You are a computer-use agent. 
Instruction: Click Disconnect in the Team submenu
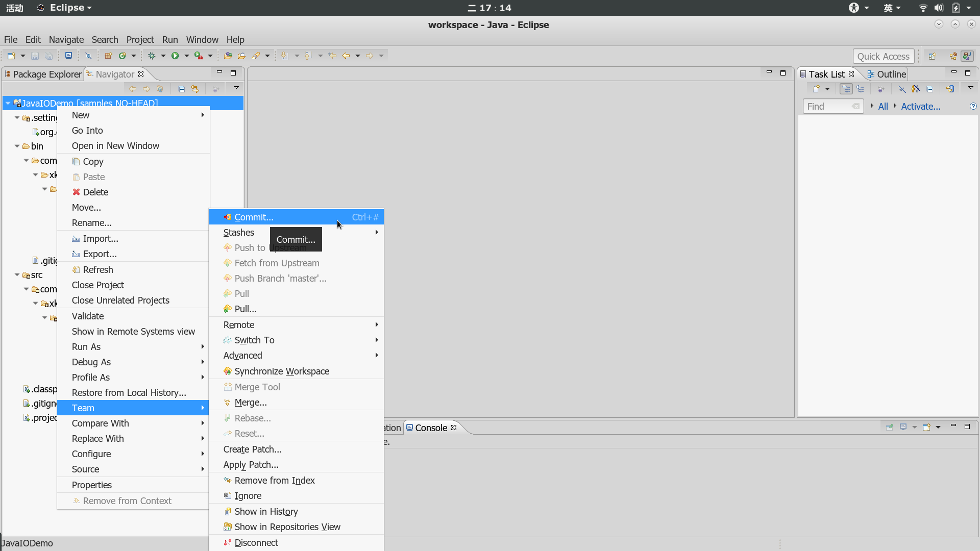click(x=296, y=542)
